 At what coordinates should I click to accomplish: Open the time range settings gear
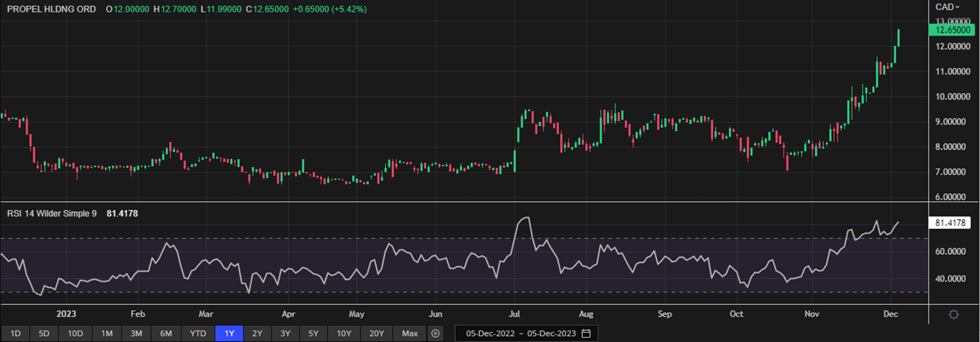(x=436, y=333)
